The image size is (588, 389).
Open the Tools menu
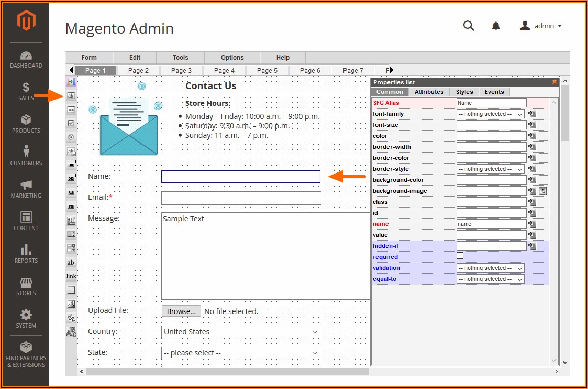tap(180, 58)
